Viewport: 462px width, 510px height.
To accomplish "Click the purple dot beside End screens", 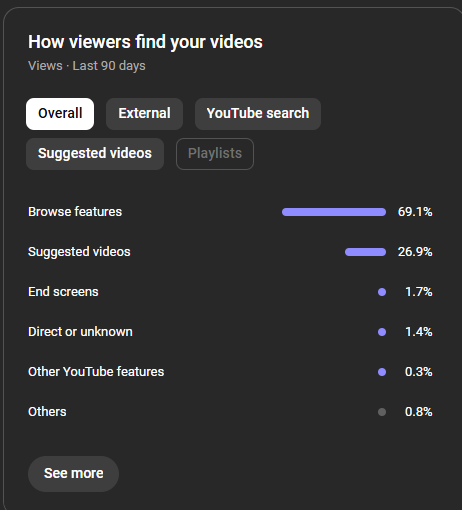I will [382, 292].
